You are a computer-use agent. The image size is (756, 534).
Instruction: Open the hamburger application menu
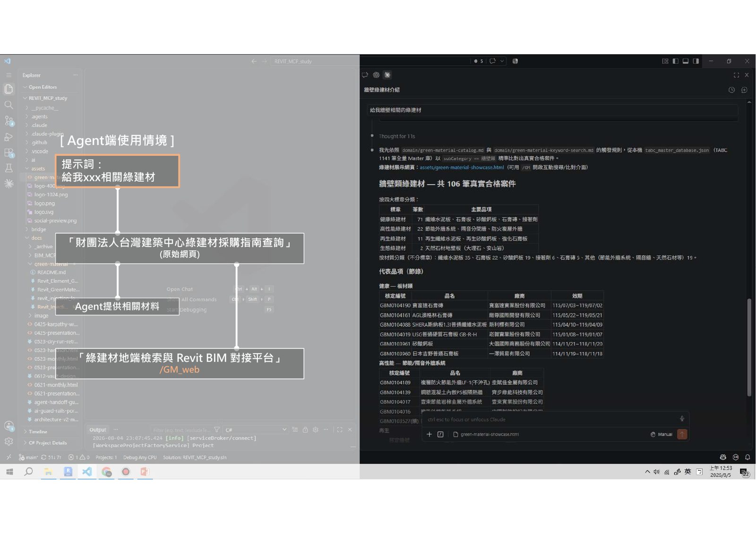(9, 75)
